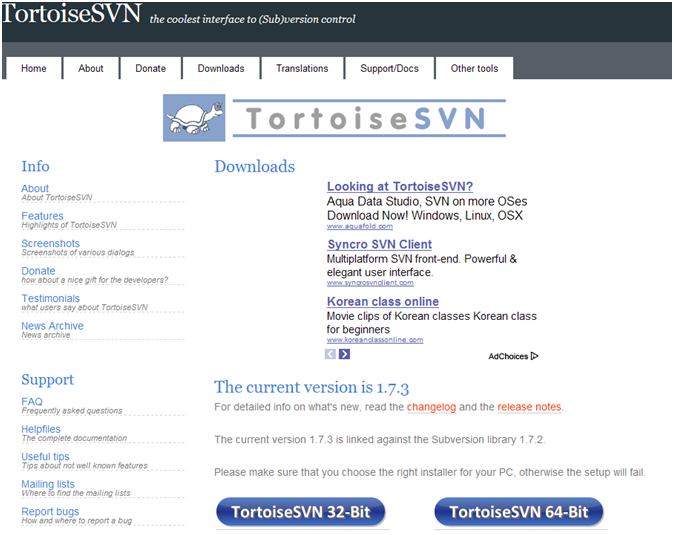674x535 pixels.
Task: Click 'Where to find the mailing lists' text
Action: [x=76, y=493]
